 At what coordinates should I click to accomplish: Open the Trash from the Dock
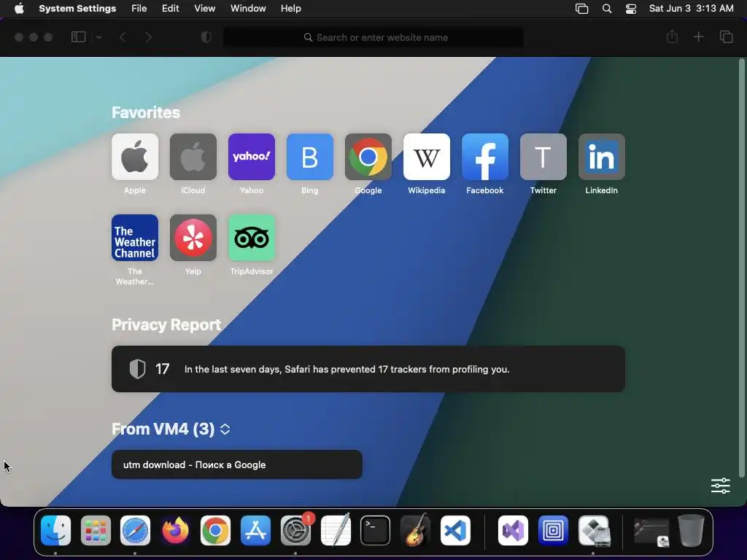point(691,530)
